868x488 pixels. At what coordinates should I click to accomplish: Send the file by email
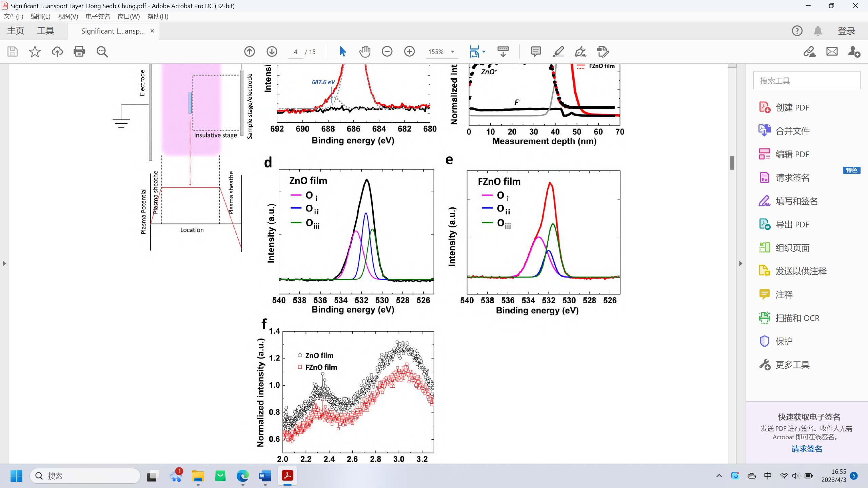tap(832, 52)
